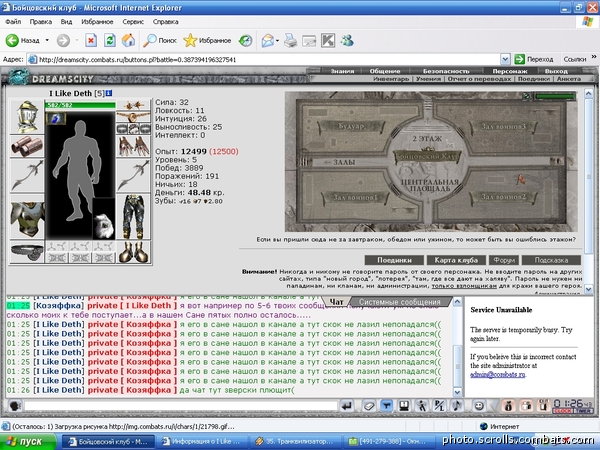Click IE Stop button with red X
600x450 pixels.
91,40
